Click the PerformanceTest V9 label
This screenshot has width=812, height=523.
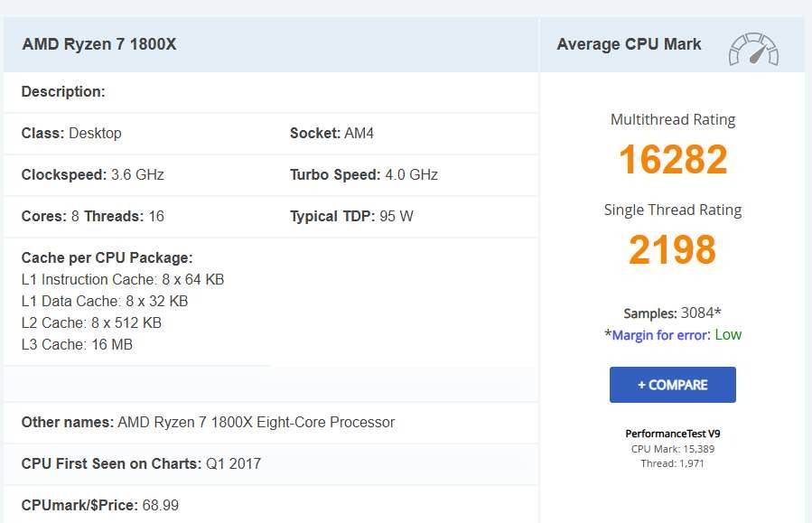[x=673, y=434]
